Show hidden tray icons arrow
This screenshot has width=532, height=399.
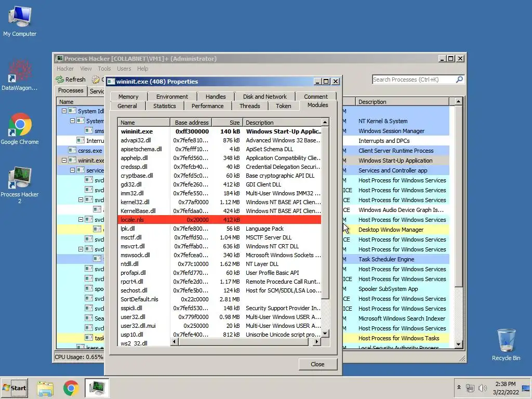tap(459, 388)
